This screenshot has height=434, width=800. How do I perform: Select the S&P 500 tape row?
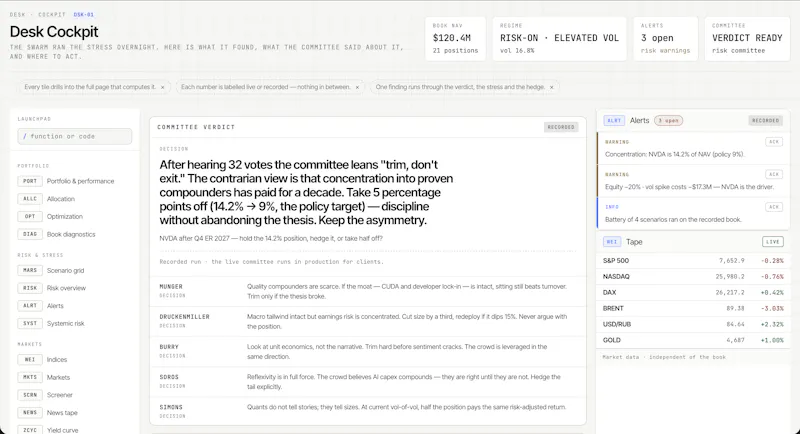pyautogui.click(x=693, y=261)
